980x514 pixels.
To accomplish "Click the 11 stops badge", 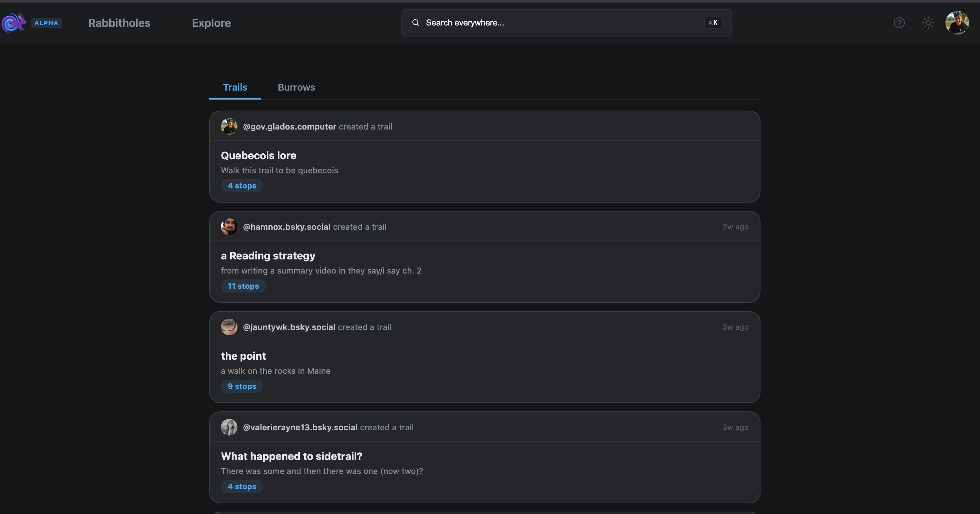I will pos(243,286).
